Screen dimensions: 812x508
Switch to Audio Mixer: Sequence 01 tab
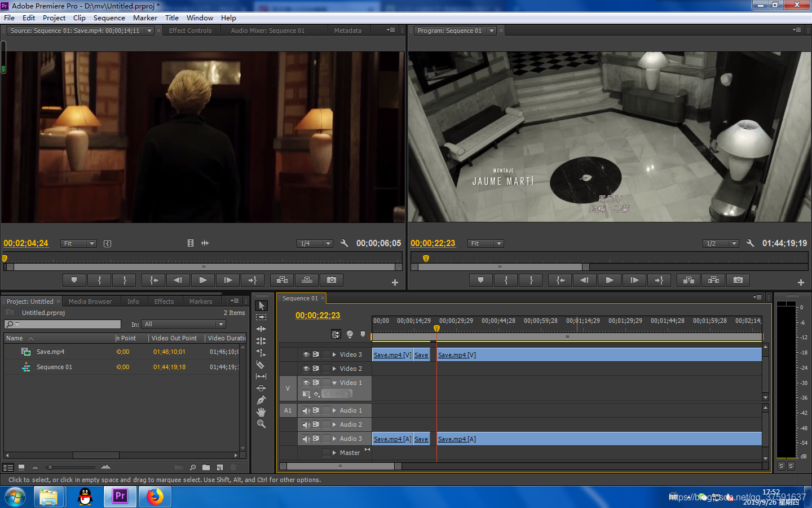267,30
